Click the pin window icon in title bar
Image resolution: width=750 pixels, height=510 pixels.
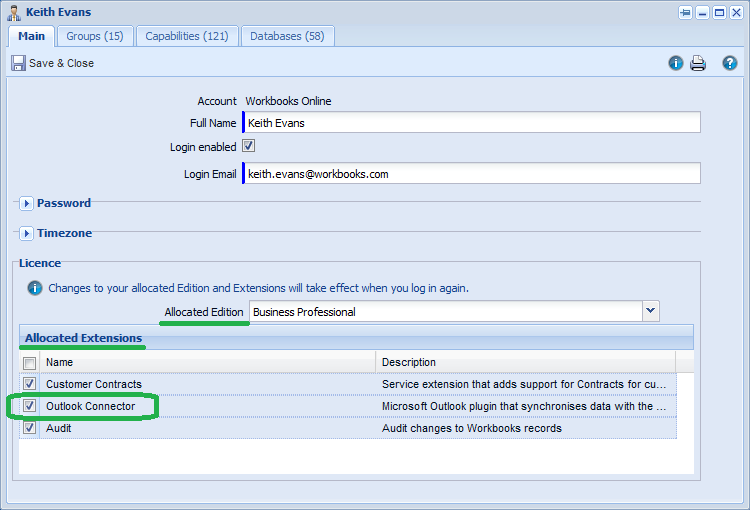(x=685, y=12)
